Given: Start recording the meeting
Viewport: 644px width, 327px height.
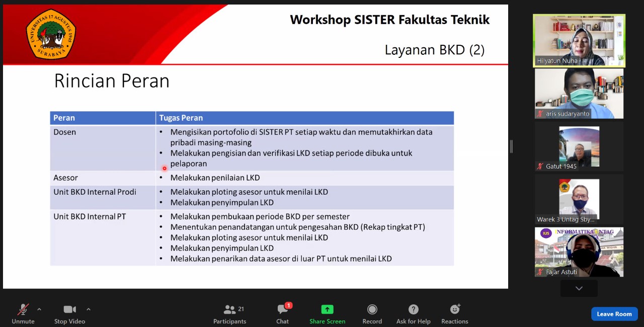Looking at the screenshot, I should [372, 309].
